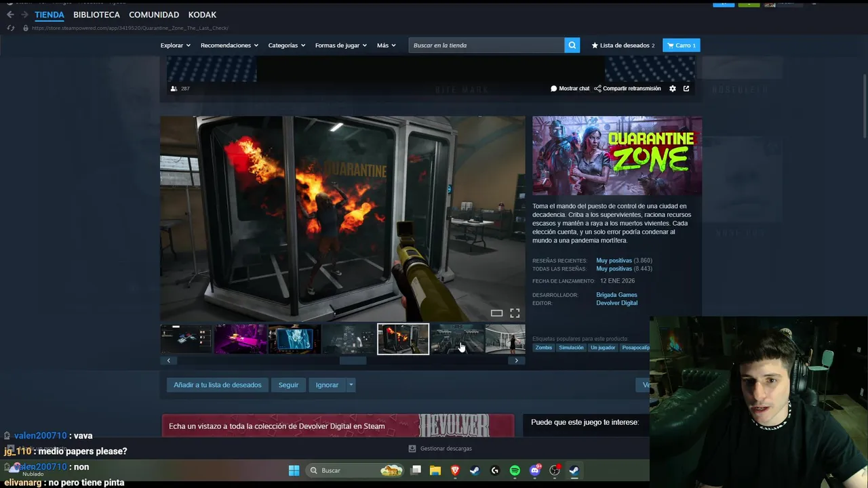Open broadcast settings gear icon

[x=673, y=89]
